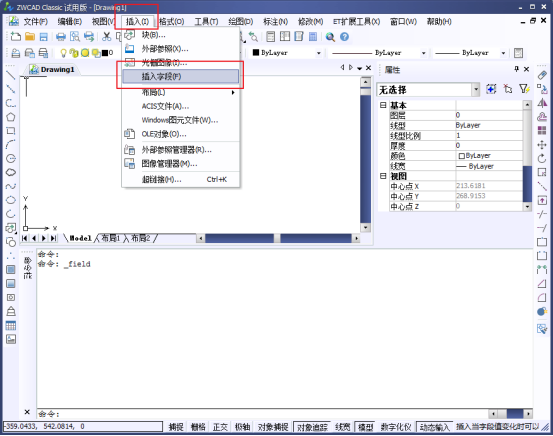Select the Line drawing tool
This screenshot has width=553, height=436.
(x=11, y=75)
